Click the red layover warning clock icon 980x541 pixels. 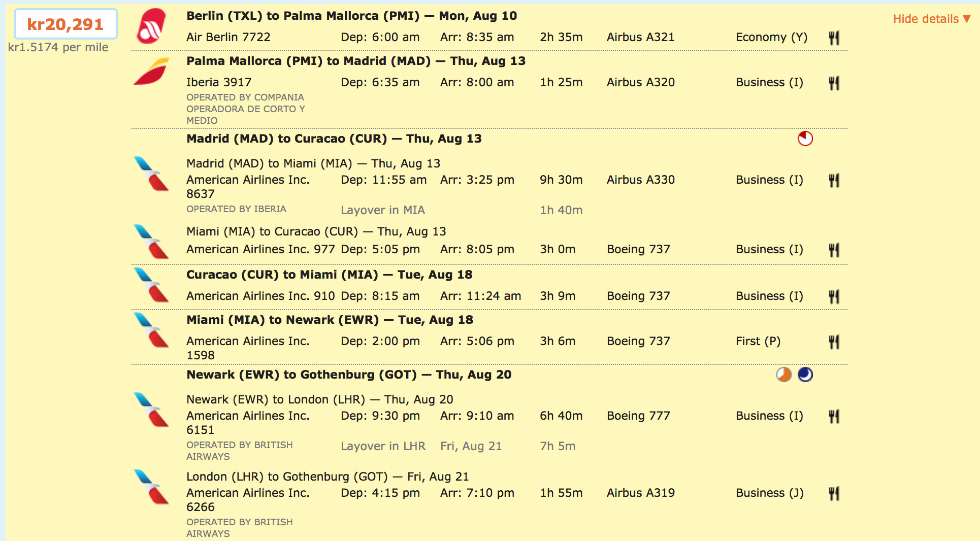click(x=805, y=139)
